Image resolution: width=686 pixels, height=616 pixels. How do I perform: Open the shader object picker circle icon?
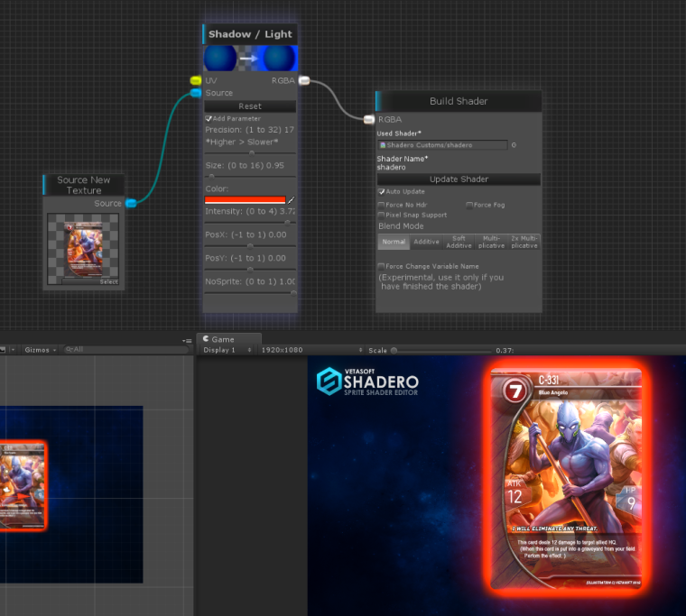click(514, 145)
